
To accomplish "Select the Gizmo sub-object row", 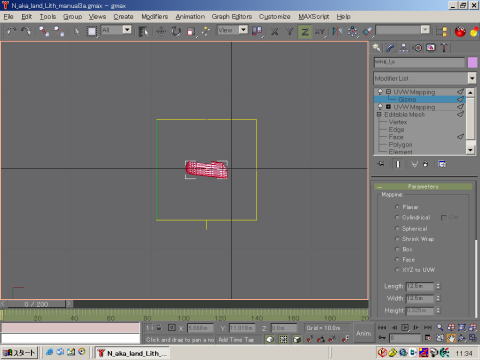I will (419, 99).
